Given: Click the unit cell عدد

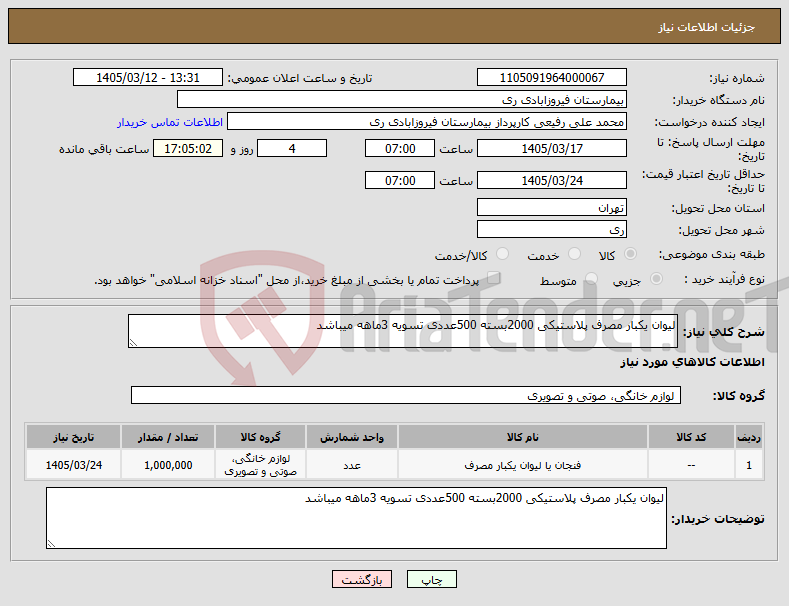Looking at the screenshot, I should [x=352, y=465].
